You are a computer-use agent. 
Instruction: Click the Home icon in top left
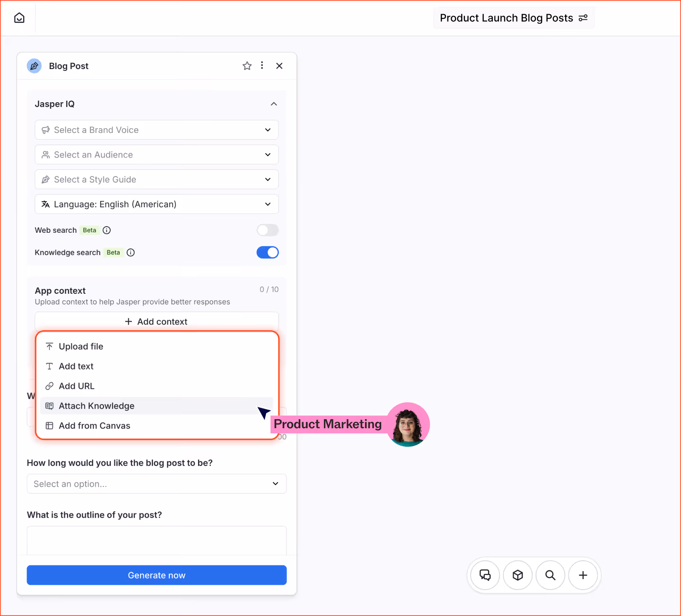coord(19,18)
